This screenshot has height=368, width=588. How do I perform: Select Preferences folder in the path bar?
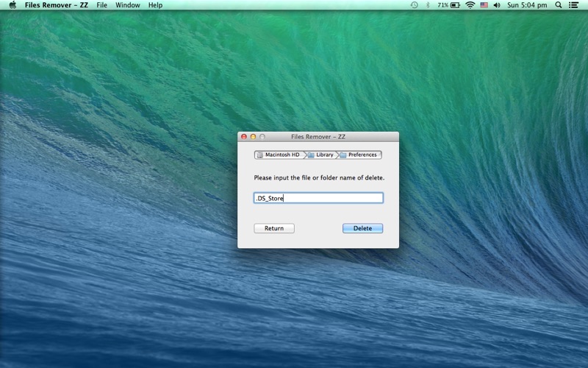click(359, 155)
